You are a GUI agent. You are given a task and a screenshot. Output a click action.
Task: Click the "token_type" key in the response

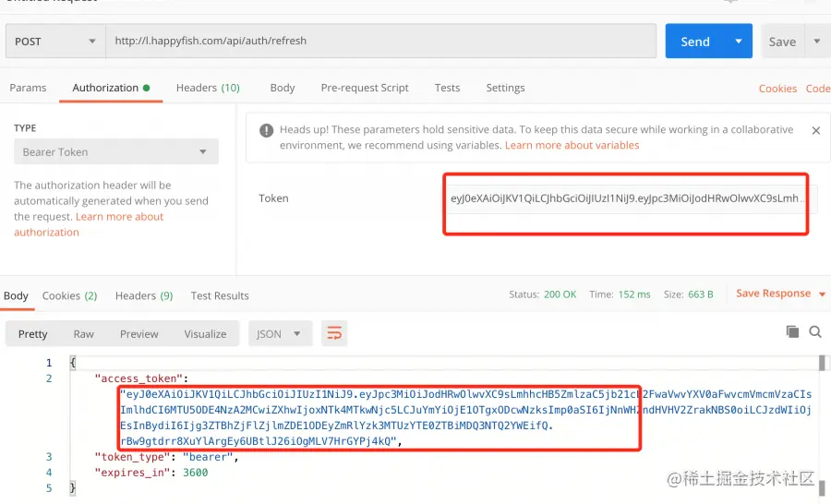point(132,457)
